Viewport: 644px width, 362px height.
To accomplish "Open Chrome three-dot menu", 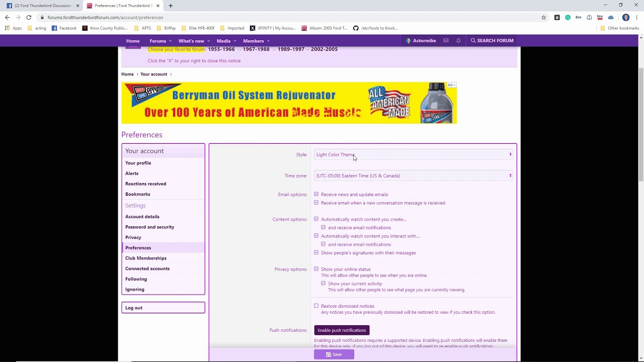I will click(x=636, y=17).
